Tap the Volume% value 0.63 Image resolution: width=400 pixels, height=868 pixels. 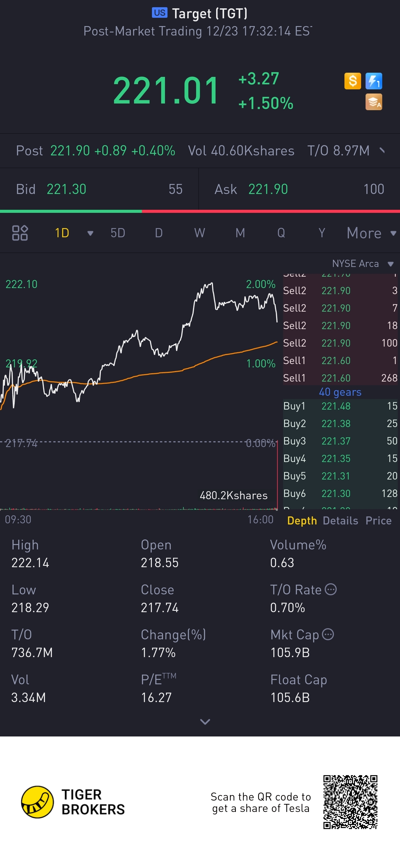pyautogui.click(x=282, y=563)
